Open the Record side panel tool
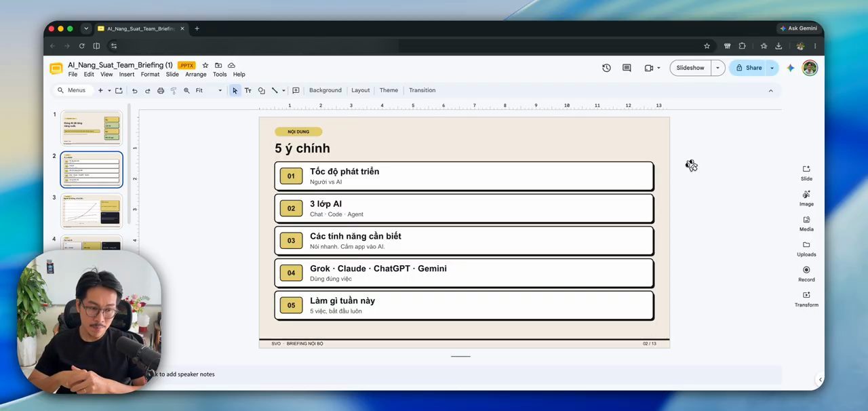Image resolution: width=868 pixels, height=411 pixels. click(806, 274)
